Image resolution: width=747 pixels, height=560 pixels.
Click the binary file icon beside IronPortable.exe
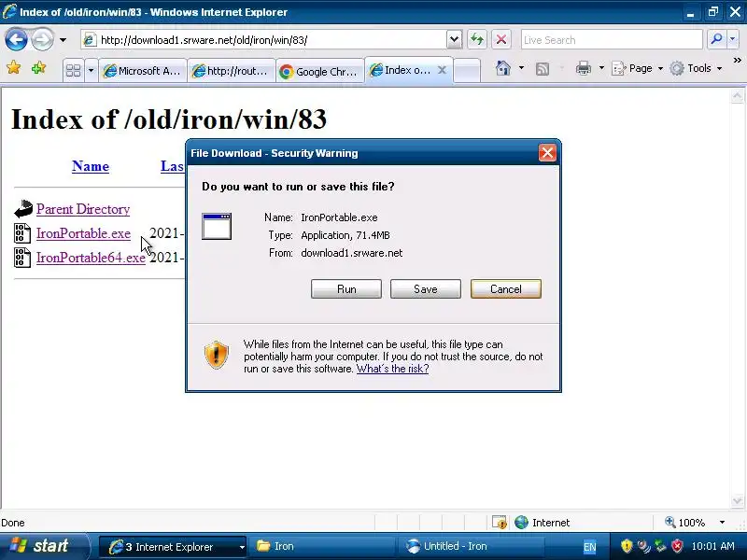coord(22,233)
